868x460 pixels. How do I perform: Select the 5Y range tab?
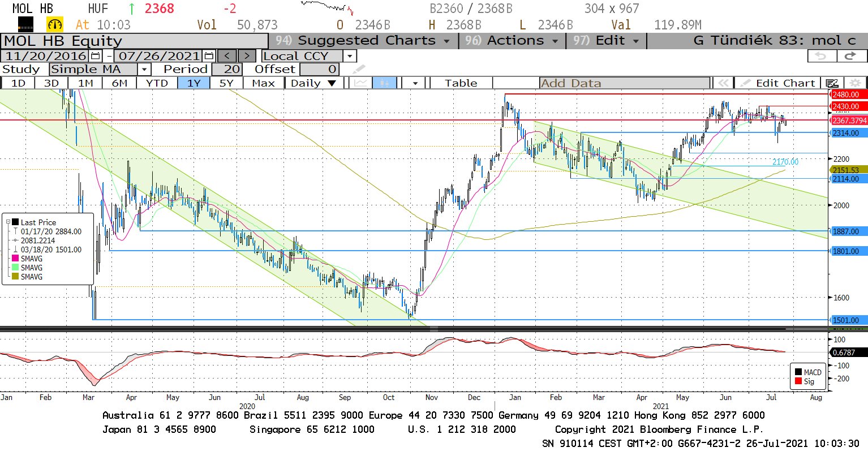[x=226, y=83]
